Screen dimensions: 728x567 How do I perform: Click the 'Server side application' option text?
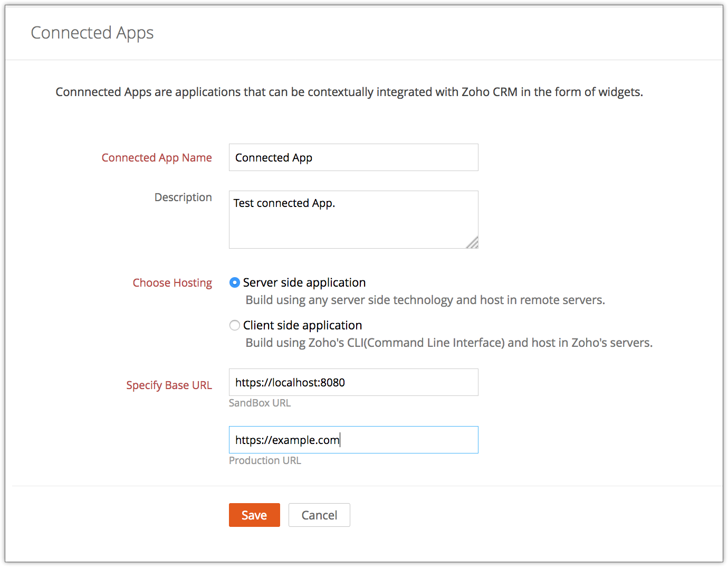click(304, 282)
